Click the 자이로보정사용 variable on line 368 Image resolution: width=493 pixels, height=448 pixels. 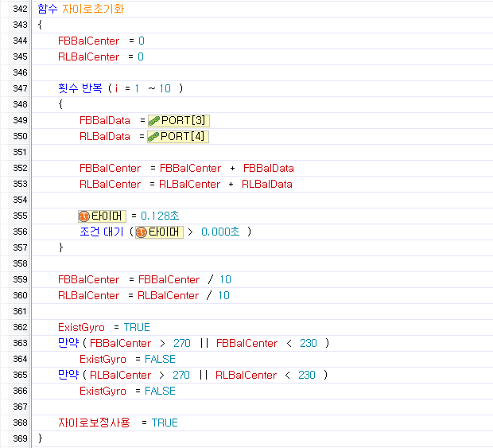click(94, 423)
